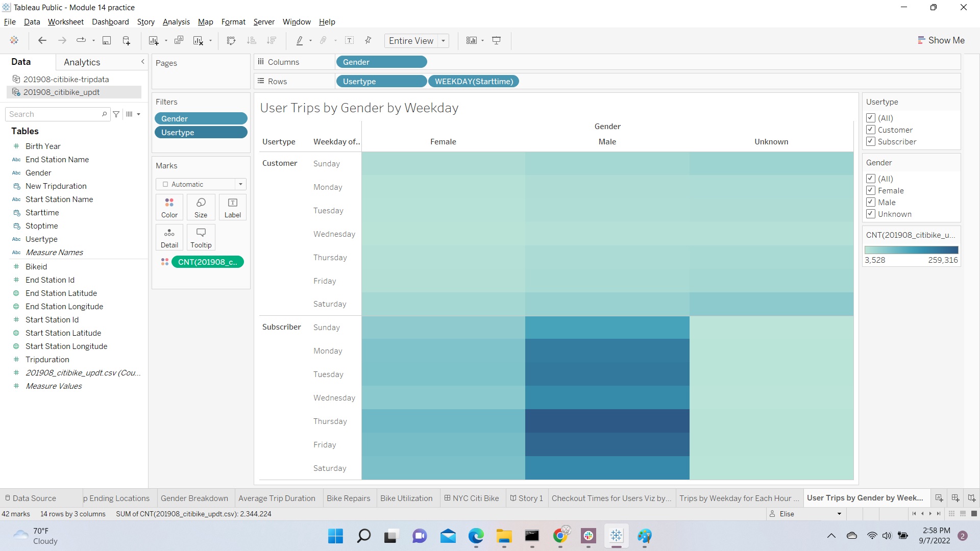Open Tableau from the Windows taskbar

pos(616,536)
